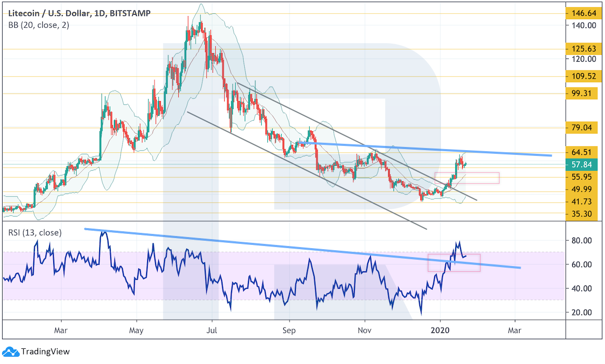Select the BB (20, close, 2) indicator label

39,25
